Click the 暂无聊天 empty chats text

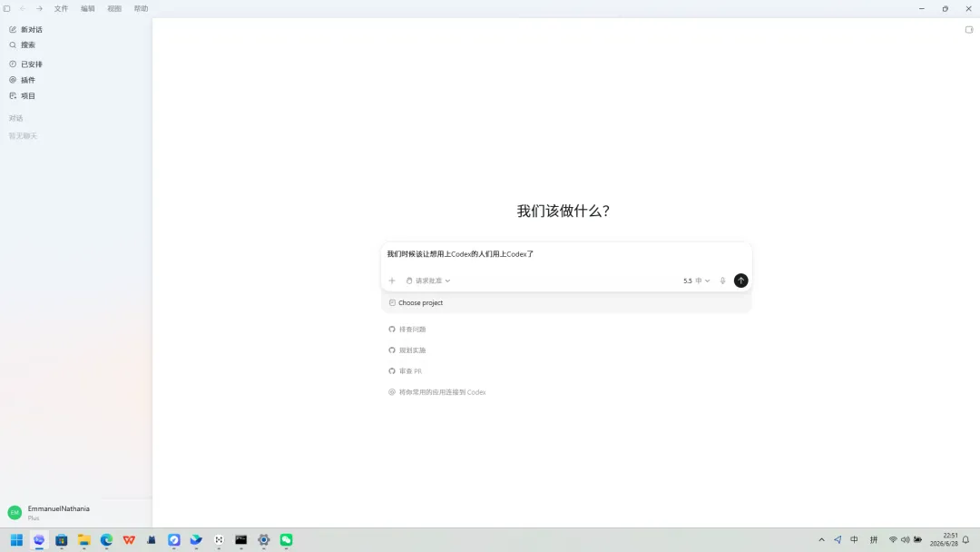[x=23, y=135]
